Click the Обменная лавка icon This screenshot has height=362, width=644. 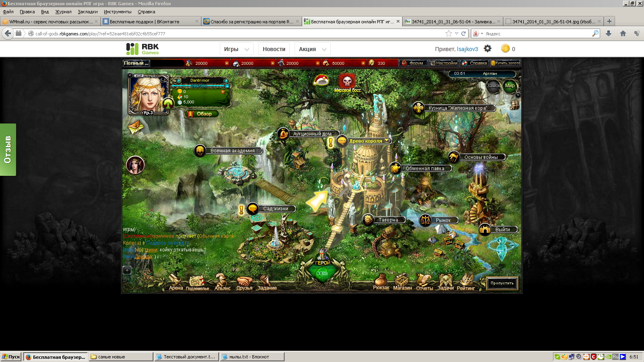point(395,168)
